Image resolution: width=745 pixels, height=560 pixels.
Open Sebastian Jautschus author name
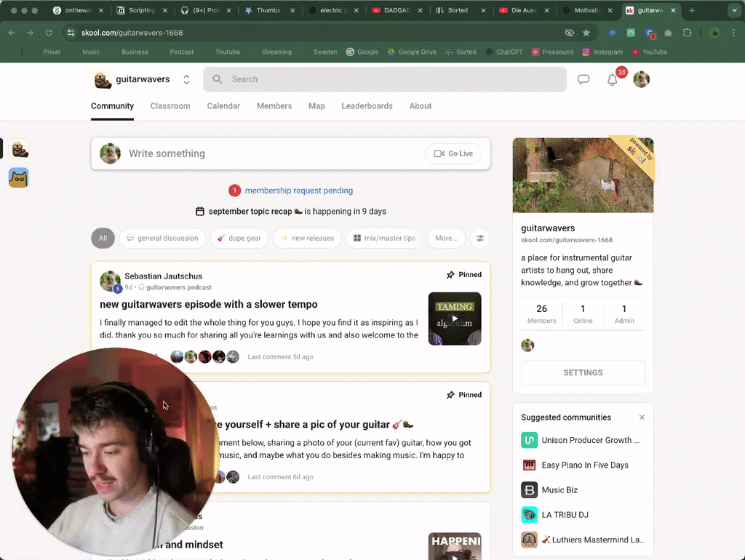tap(164, 276)
